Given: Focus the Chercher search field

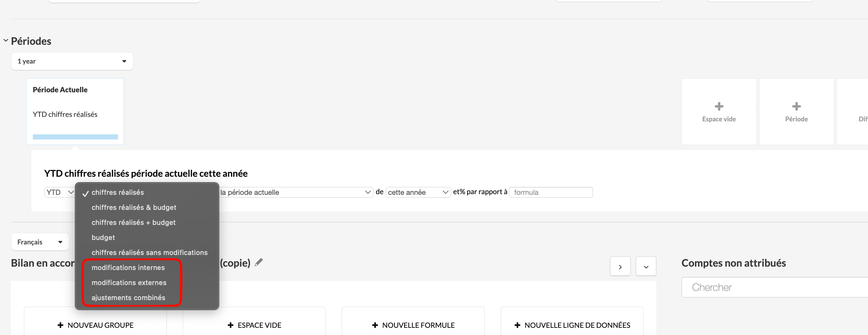Looking at the screenshot, I should point(775,287).
